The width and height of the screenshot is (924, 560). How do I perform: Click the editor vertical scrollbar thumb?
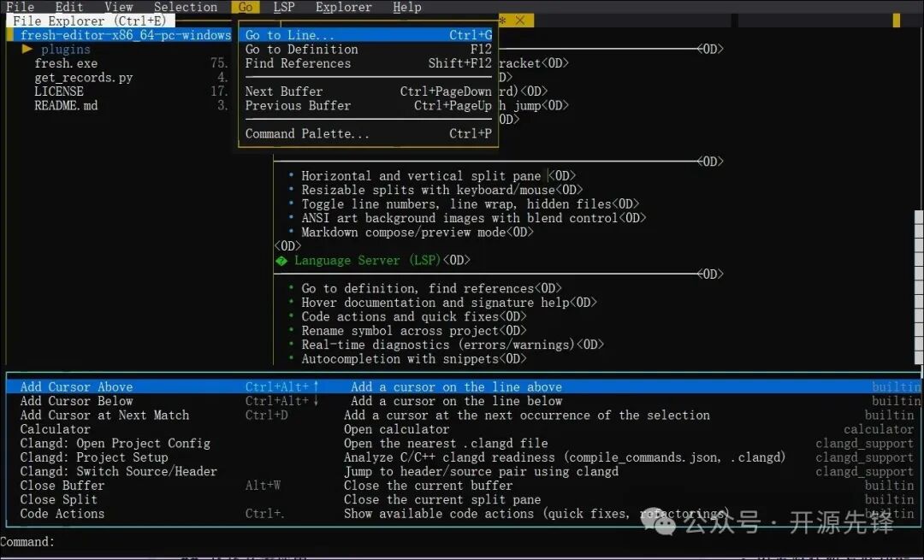click(919, 287)
